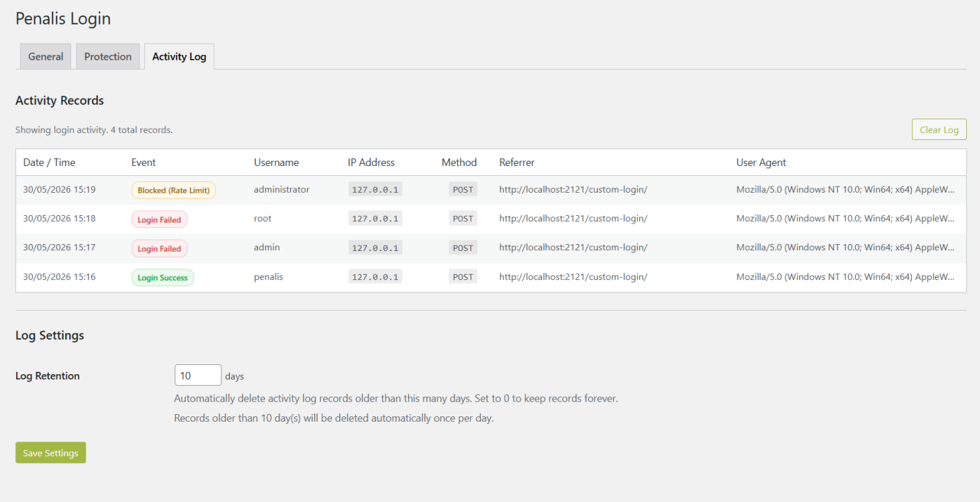The image size is (980, 502).
Task: Select the username admin
Action: click(x=267, y=247)
